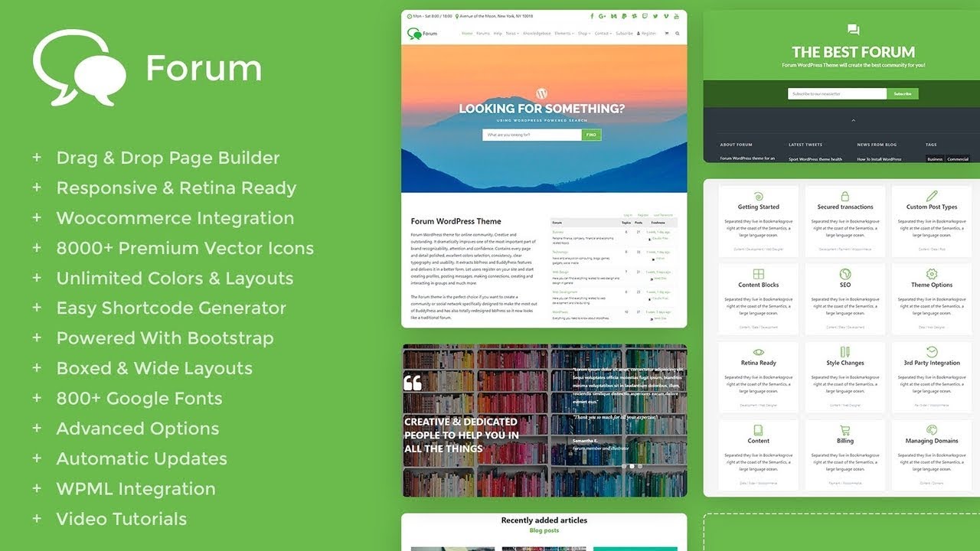Click the Forum logo in site header
980x551 pixels.
click(422, 34)
